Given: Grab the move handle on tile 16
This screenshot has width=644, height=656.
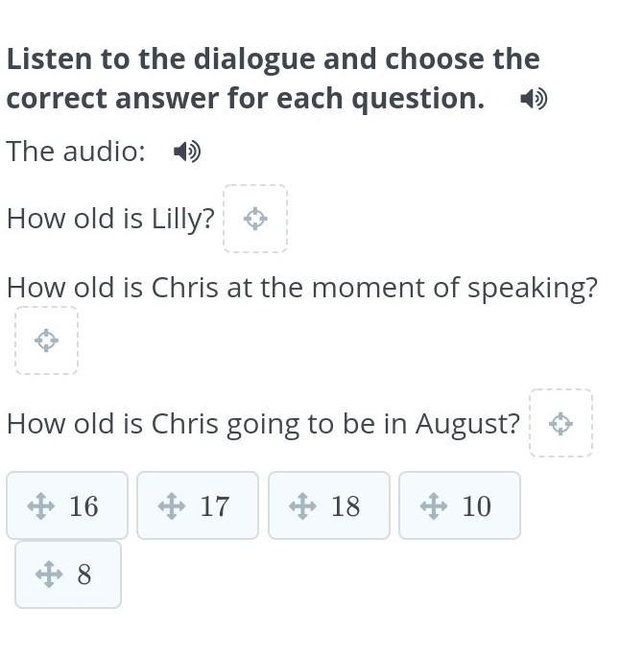Looking at the screenshot, I should 40,505.
